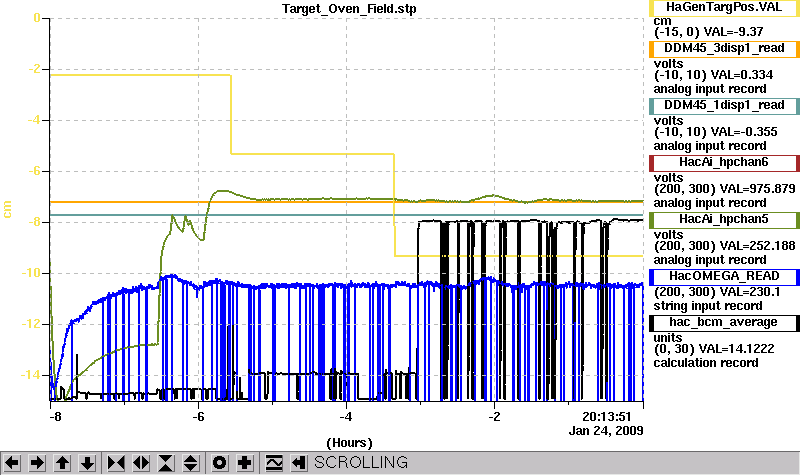Click the wave-graph refresh icon
800x475 pixels.
(x=273, y=463)
